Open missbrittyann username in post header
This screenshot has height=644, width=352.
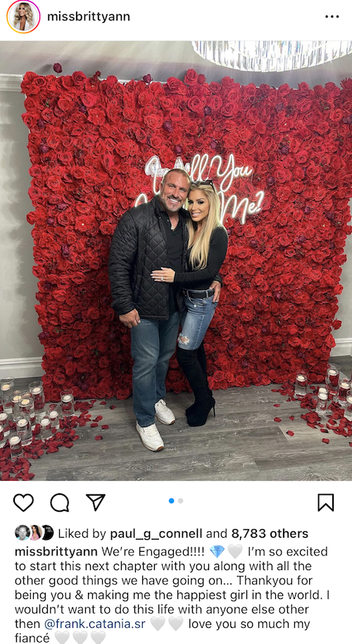click(x=88, y=16)
